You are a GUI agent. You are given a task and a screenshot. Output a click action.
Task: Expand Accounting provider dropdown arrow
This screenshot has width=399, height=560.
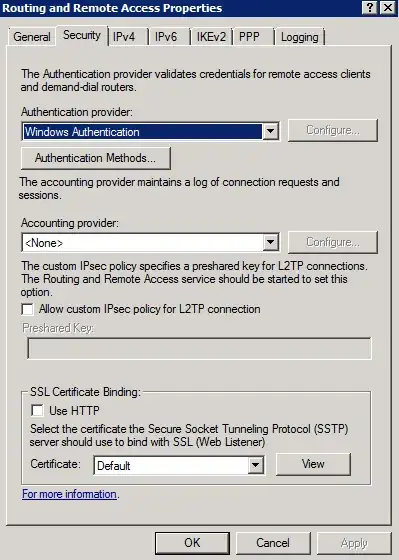coord(270,243)
